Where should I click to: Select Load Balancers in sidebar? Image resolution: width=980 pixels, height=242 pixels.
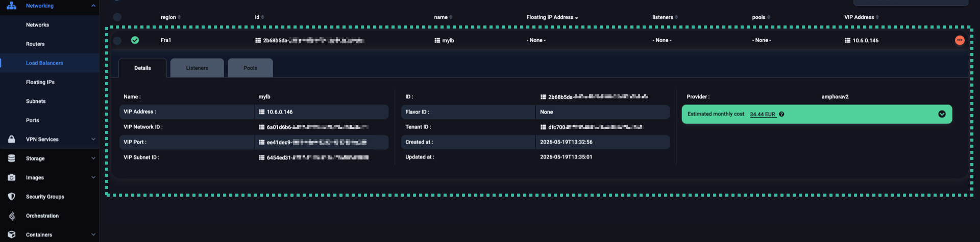44,63
